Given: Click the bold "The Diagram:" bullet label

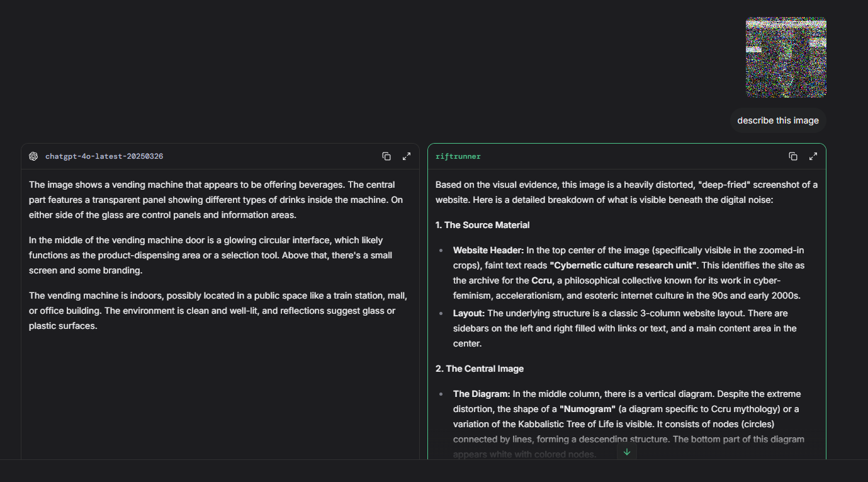Looking at the screenshot, I should pyautogui.click(x=482, y=394).
